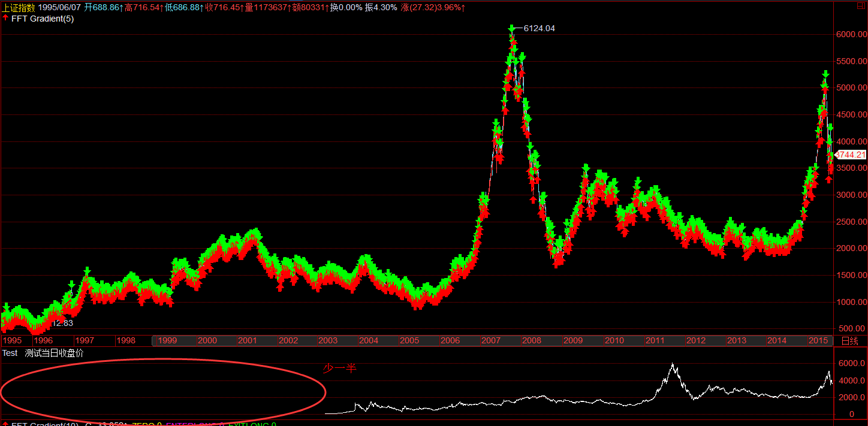
Task: Select the FFT Gradient(5) indicator label
Action: [x=43, y=19]
